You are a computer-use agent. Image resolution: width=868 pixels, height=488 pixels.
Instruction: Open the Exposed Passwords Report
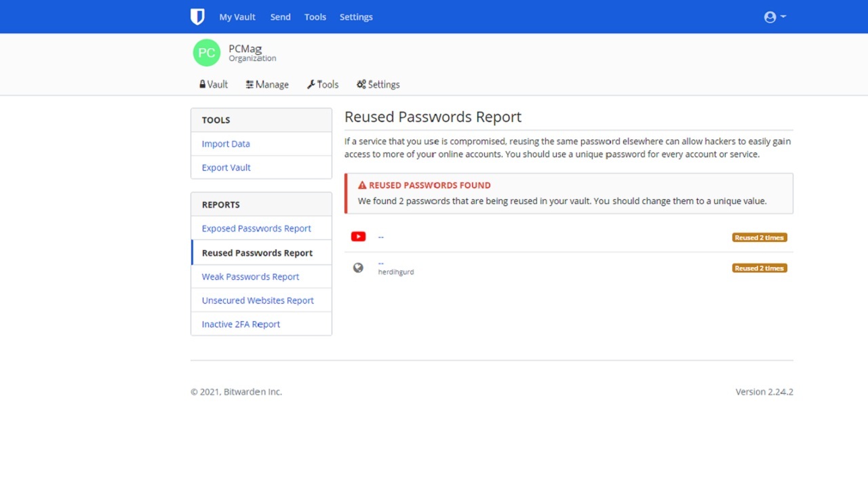tap(256, 228)
